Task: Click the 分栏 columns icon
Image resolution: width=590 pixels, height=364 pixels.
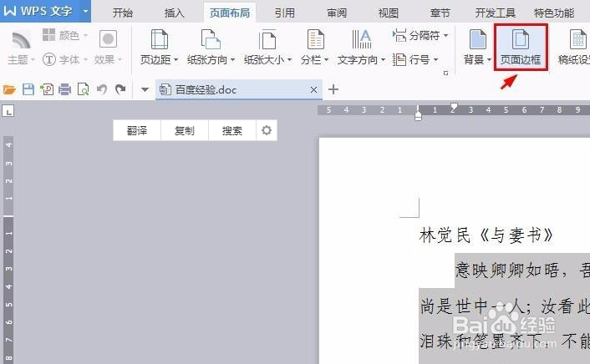Action: coord(315,40)
